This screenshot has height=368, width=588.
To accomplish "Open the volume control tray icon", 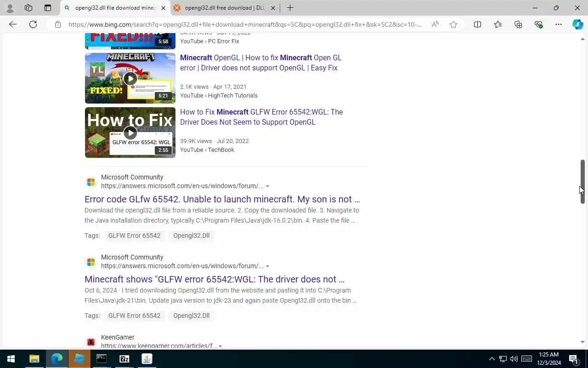I will point(514,359).
